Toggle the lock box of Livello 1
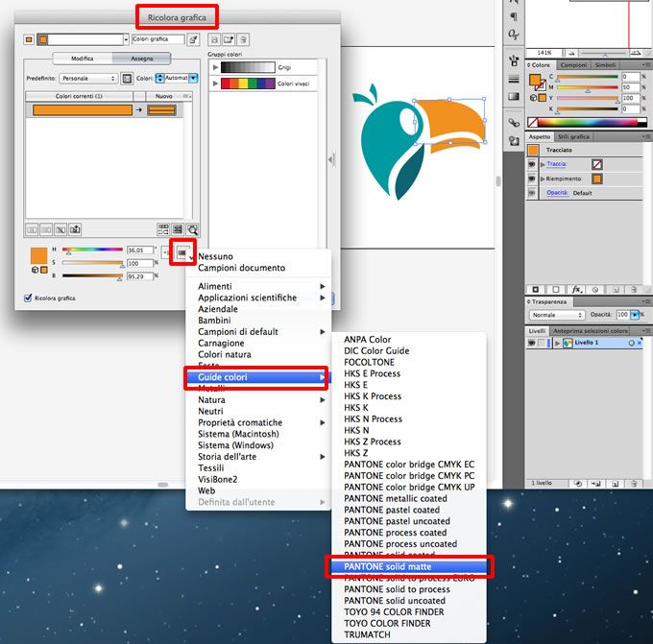The height and width of the screenshot is (644, 653). tap(541, 343)
